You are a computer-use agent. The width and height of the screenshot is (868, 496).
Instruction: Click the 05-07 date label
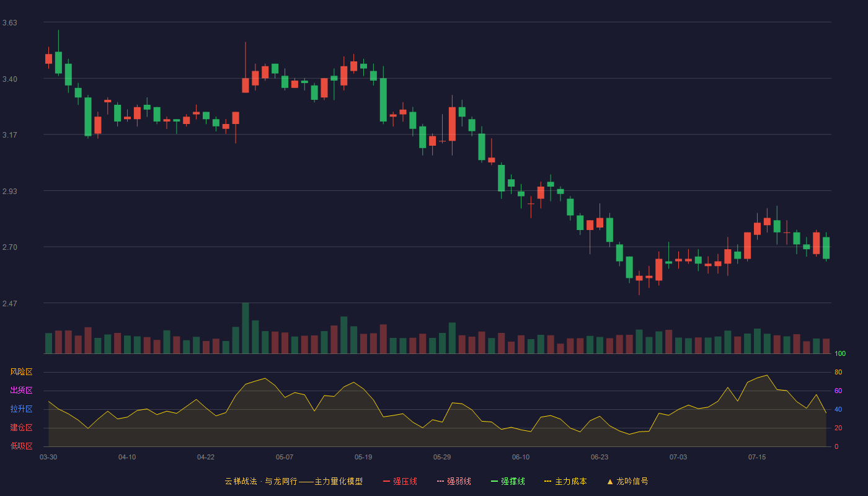[285, 457]
